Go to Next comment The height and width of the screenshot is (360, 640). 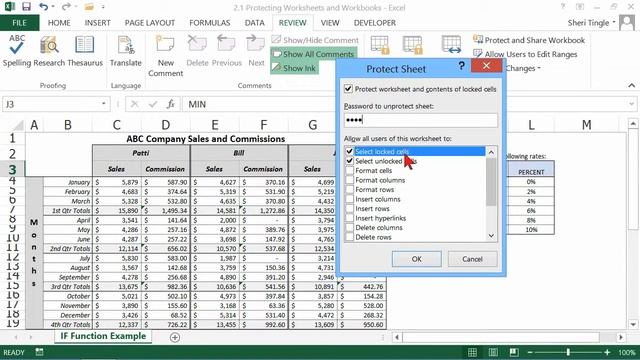(256, 51)
